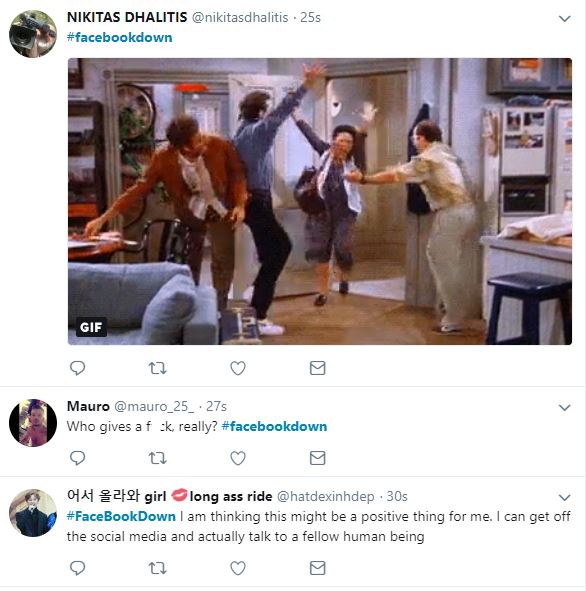The height and width of the screenshot is (591, 586).
Task: Open options chevron on hatdexinhdep tweet
Action: pos(565,497)
